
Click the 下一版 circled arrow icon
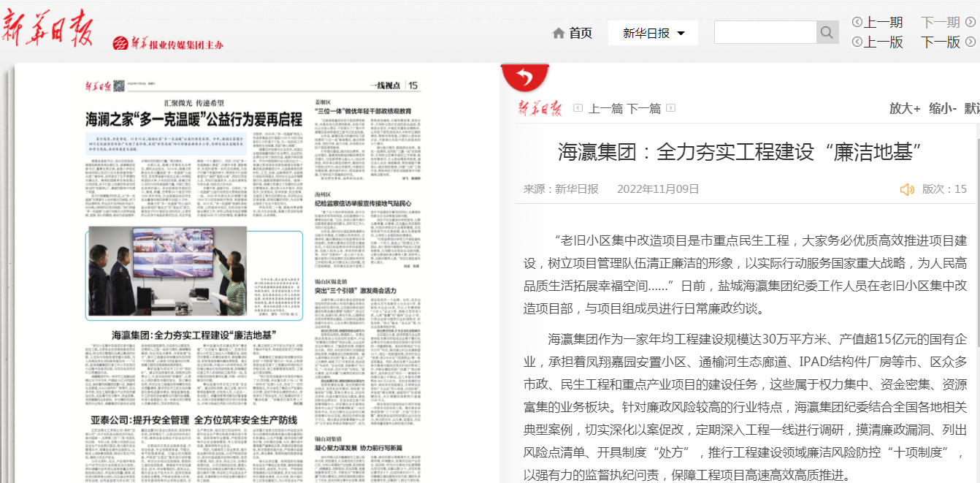970,42
